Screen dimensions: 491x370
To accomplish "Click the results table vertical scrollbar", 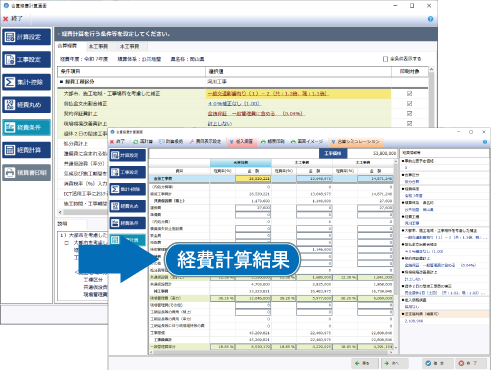I will tap(395, 230).
